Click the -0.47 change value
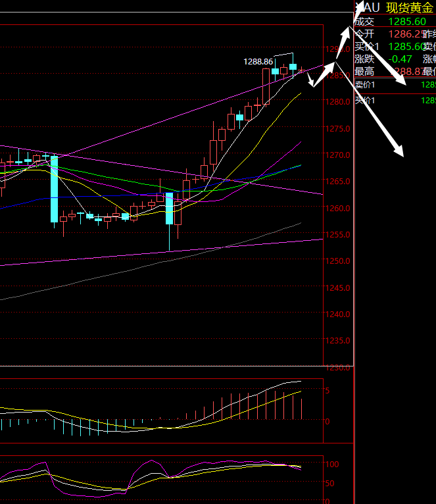Viewport: 436px width, 504px height. coord(400,59)
